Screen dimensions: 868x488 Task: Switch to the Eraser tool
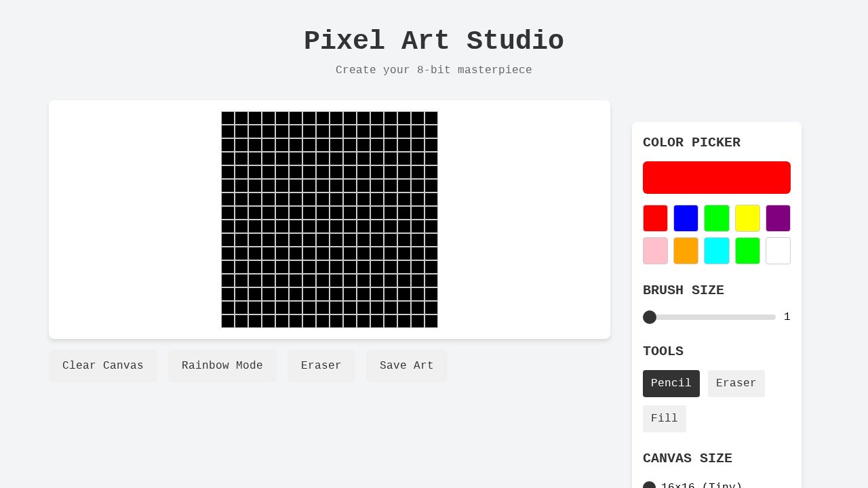click(736, 384)
